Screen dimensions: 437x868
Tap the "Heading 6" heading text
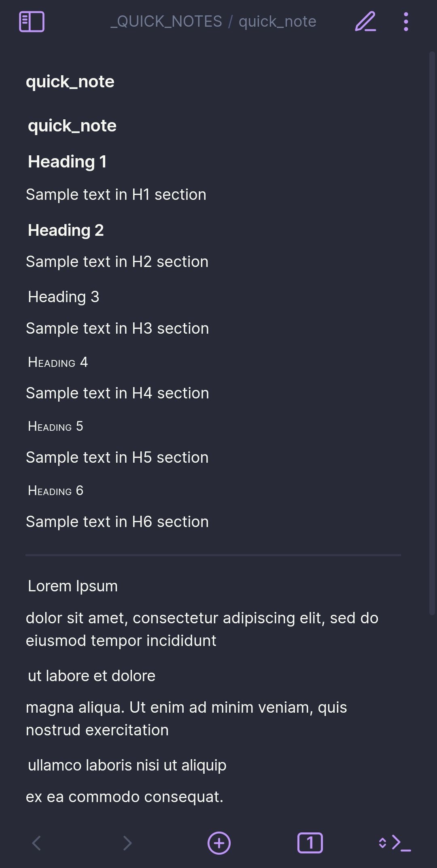[x=55, y=491]
